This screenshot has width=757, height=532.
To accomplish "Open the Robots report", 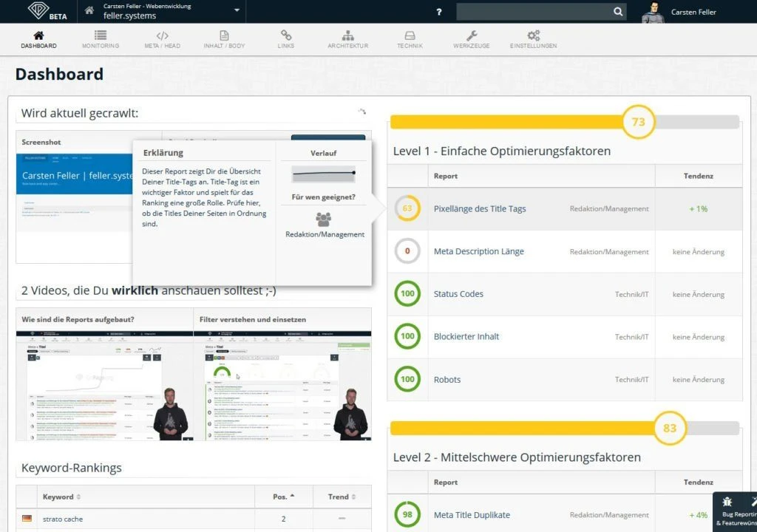I will [x=447, y=380].
